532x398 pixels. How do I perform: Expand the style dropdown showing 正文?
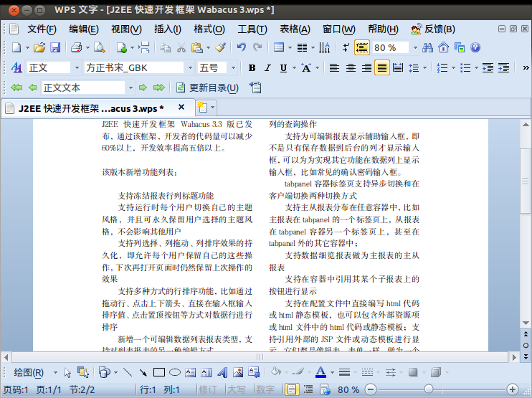pos(77,68)
